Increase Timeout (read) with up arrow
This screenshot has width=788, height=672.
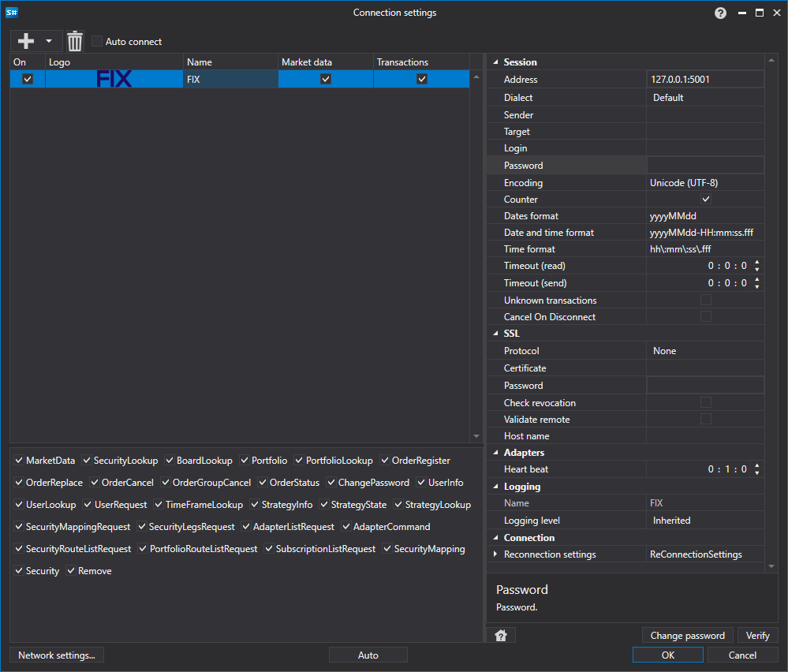coord(756,263)
